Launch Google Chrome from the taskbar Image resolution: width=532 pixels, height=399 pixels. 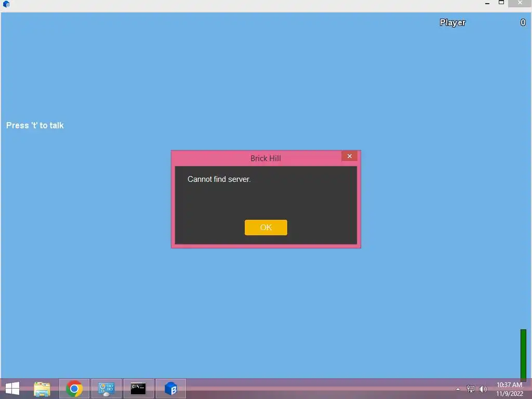click(x=74, y=389)
